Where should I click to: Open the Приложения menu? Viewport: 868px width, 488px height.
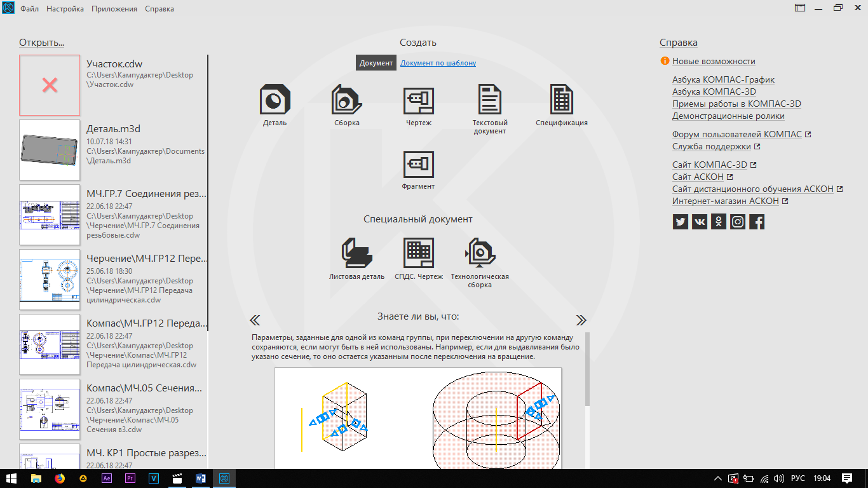114,9
